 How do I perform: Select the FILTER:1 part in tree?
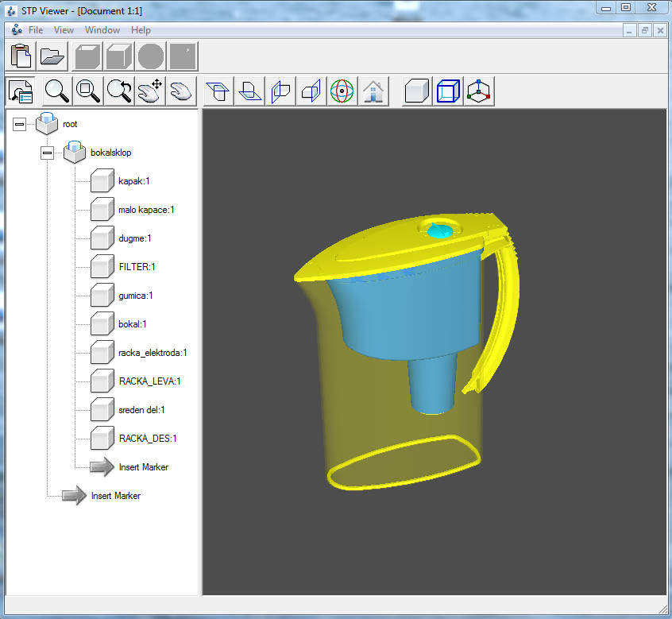pyautogui.click(x=136, y=267)
